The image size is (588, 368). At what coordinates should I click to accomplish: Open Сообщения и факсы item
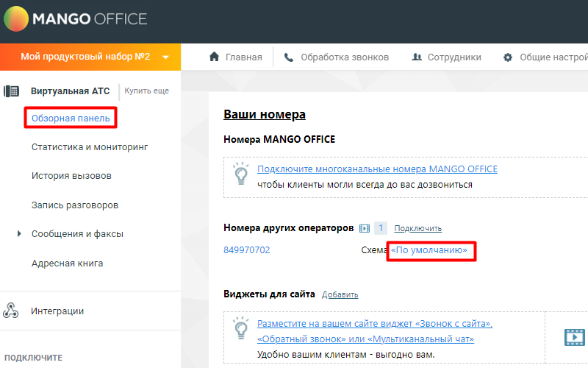click(x=77, y=233)
